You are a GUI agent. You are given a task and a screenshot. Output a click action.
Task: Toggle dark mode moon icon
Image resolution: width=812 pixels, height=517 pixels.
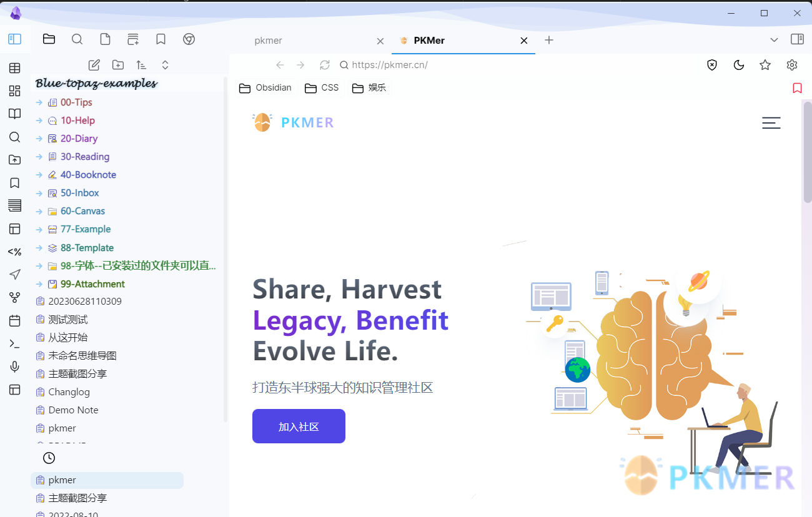(x=739, y=65)
